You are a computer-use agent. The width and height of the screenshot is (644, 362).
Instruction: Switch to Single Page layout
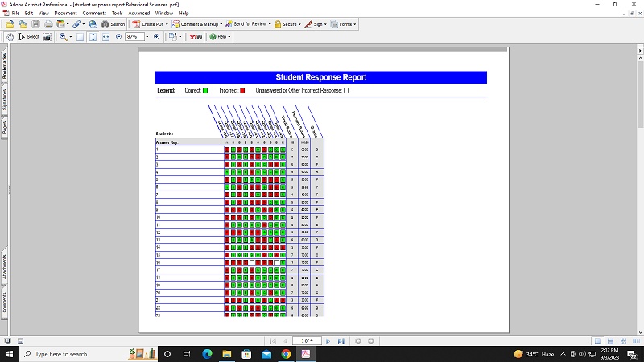597,341
